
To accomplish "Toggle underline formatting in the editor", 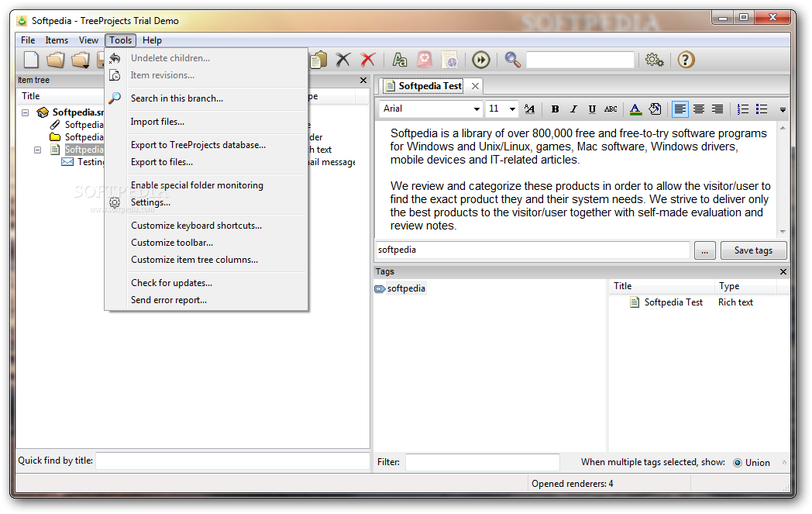I will pyautogui.click(x=592, y=109).
